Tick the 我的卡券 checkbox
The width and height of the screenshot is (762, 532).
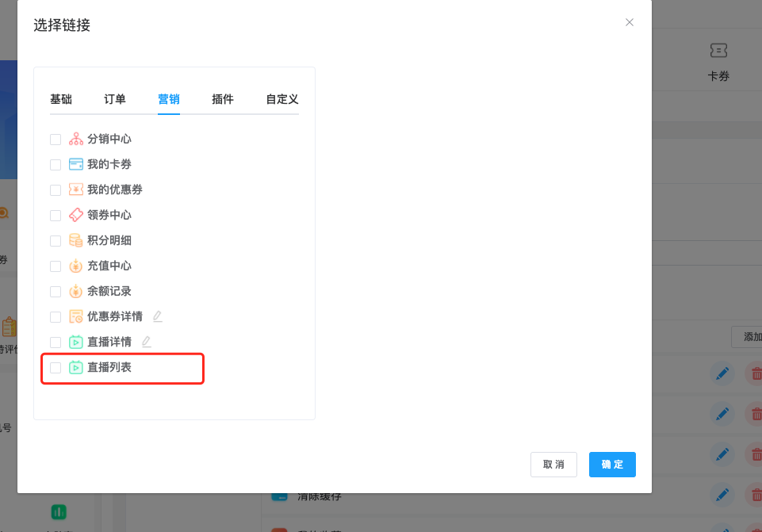pyautogui.click(x=56, y=165)
